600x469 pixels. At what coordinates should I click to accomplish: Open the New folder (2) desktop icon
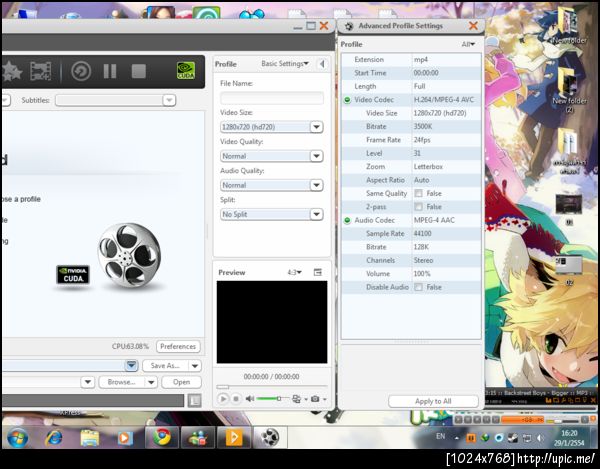(x=569, y=91)
